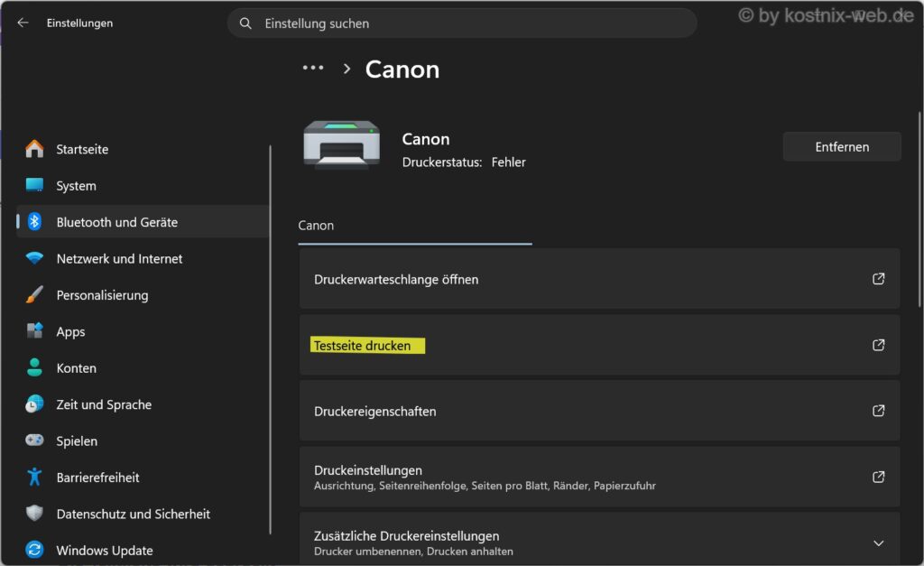
Task: Open Netzwerk und Internet
Action: click(x=143, y=258)
